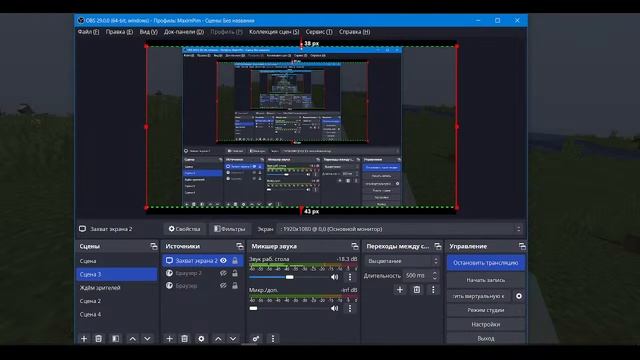
Task: Show Браузер 2 source via eye icon
Action: [223, 273]
